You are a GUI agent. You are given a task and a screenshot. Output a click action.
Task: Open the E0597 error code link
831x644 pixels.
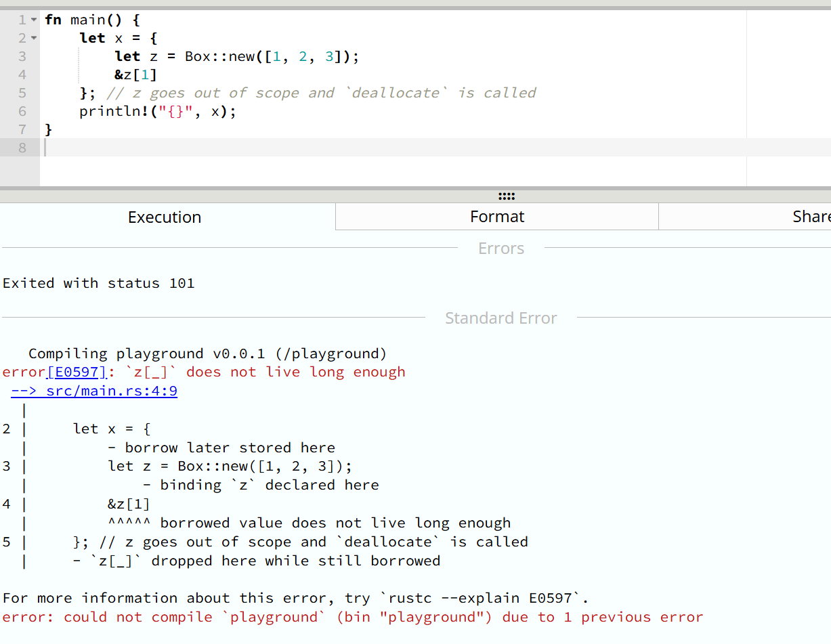[x=77, y=372]
